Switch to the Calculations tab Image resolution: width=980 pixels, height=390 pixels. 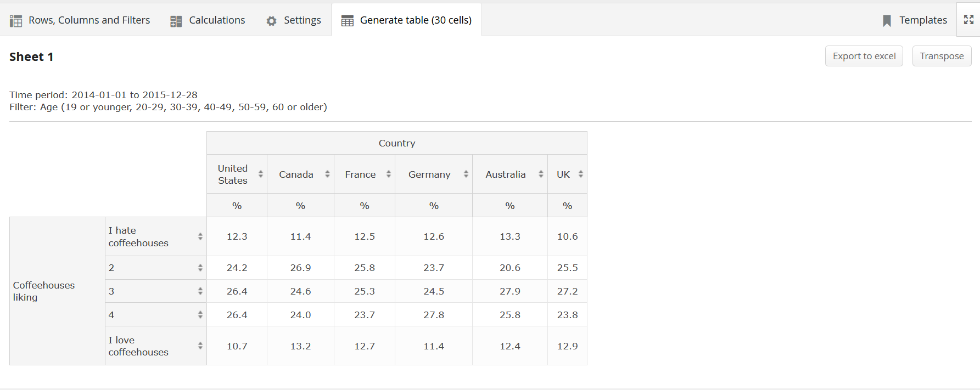208,20
